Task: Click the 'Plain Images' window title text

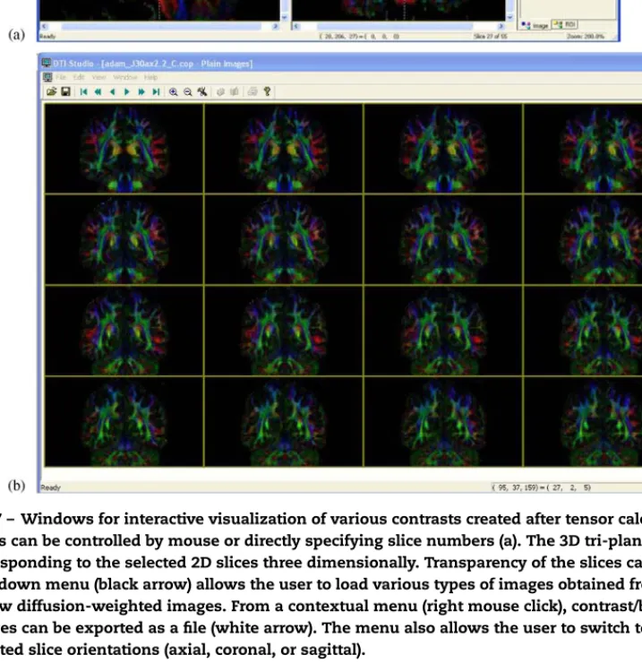Action: point(226,64)
